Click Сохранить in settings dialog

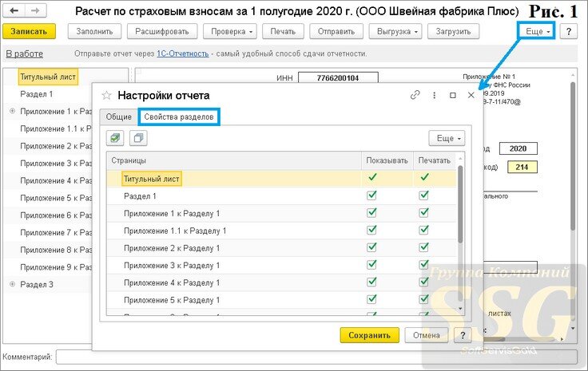370,335
